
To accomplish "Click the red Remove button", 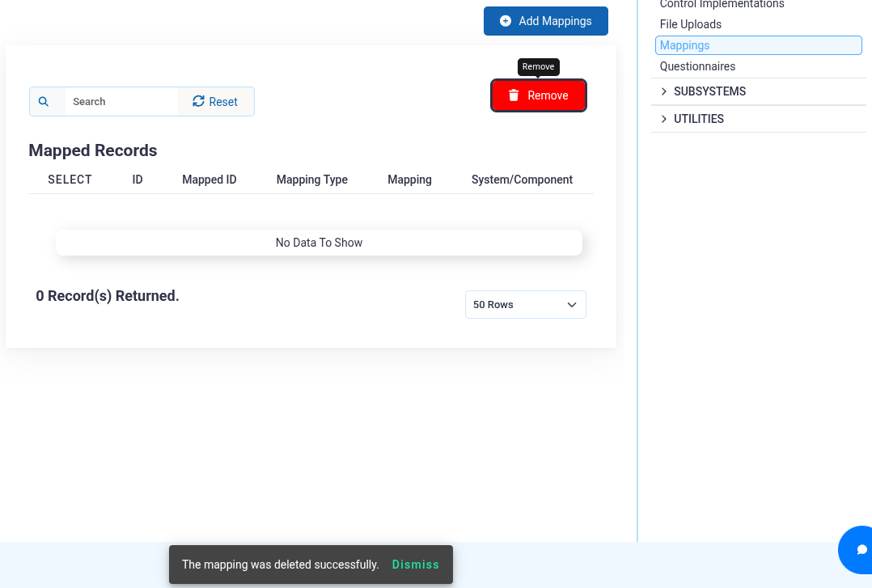I will [539, 95].
